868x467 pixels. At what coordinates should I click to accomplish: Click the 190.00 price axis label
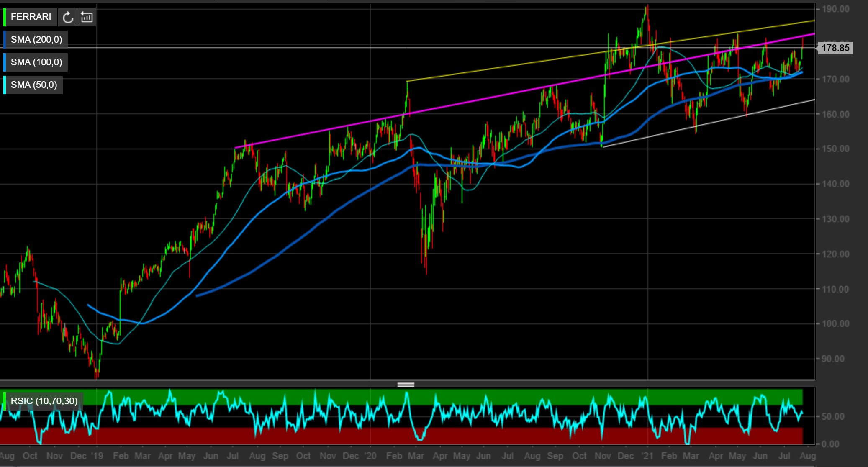(x=835, y=9)
